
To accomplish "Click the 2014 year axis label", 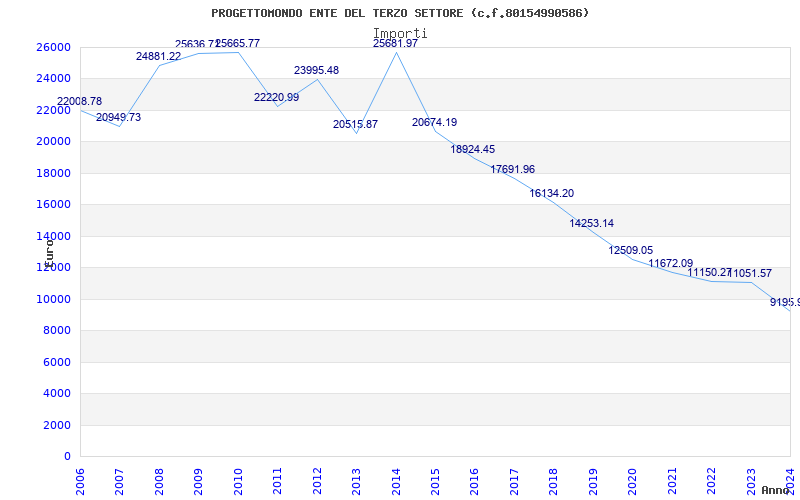I will point(396,481).
